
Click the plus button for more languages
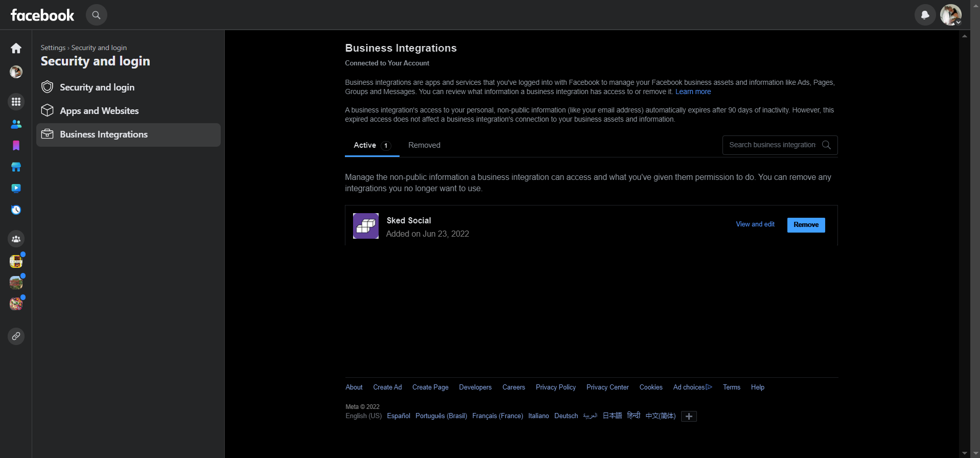(689, 417)
